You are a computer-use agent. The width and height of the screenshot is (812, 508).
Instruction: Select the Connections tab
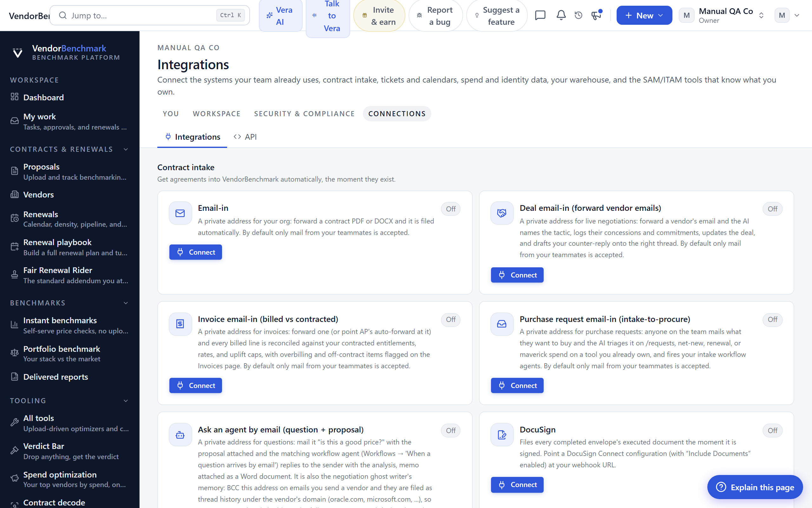coord(396,114)
